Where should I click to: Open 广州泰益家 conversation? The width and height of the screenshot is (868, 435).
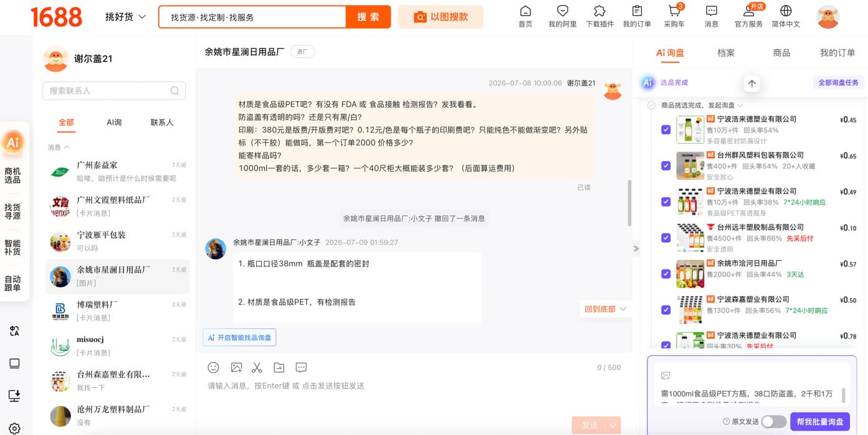pos(118,171)
